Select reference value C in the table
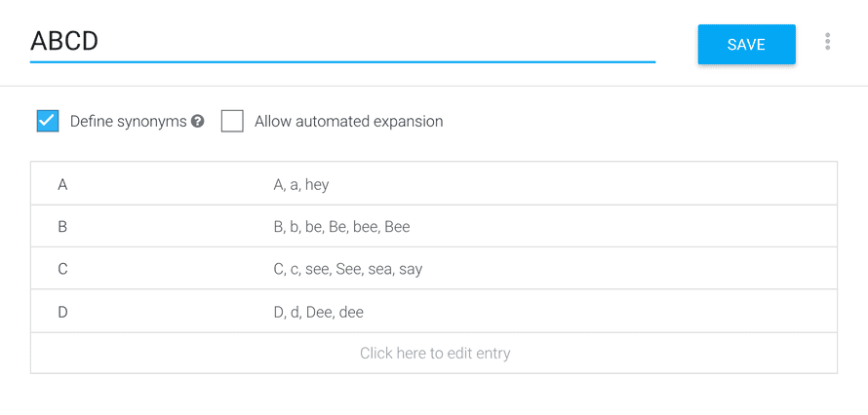Viewport: 868px width, 415px height. click(x=62, y=269)
